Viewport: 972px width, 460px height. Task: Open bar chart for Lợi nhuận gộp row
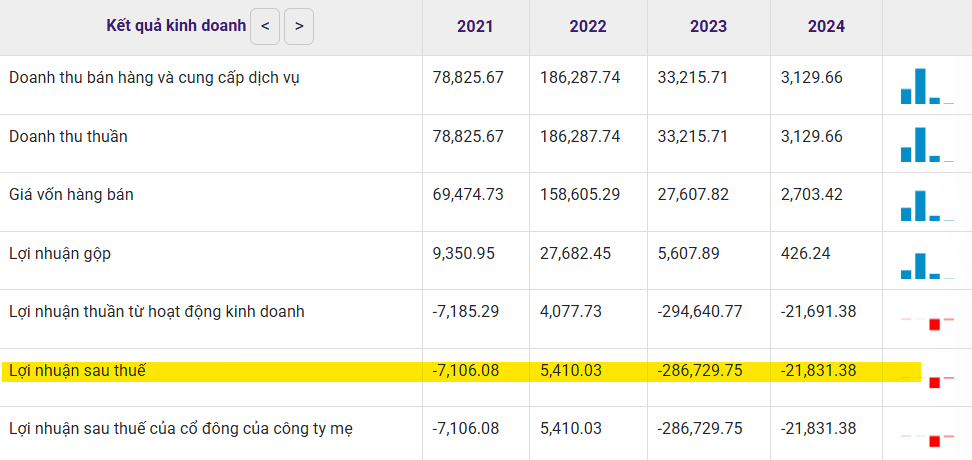927,265
